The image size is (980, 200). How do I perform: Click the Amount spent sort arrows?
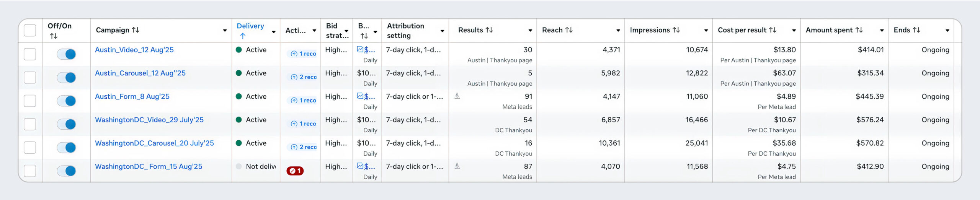[x=859, y=30]
